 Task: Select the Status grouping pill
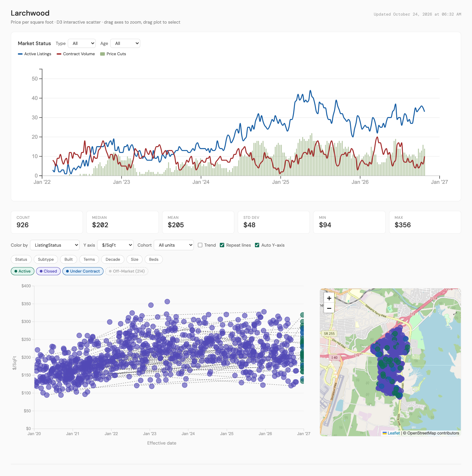21,260
